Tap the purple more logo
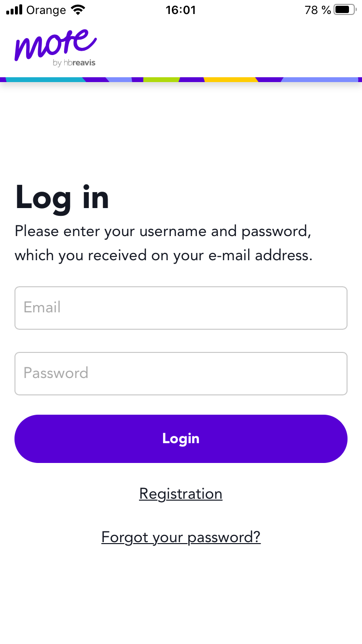 [56, 44]
